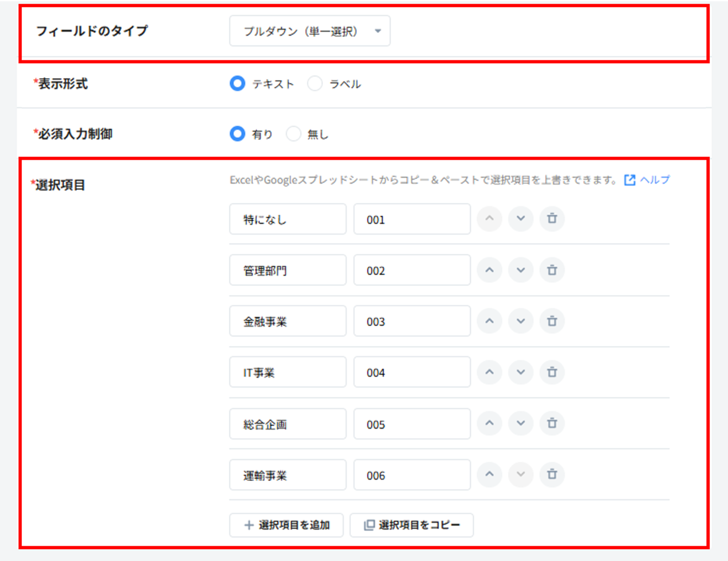Move 総合企画 option down
Screen dimensions: 728x561
coord(521,423)
